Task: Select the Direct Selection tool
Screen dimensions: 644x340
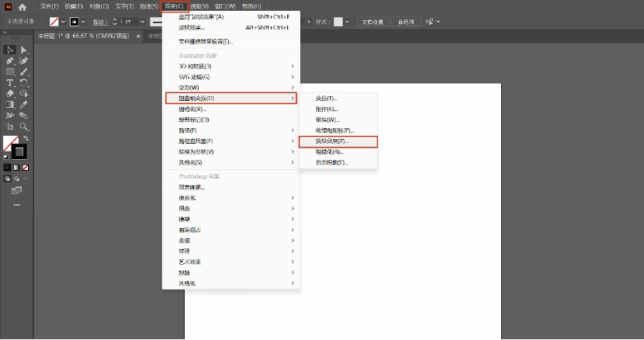Action: (24, 50)
